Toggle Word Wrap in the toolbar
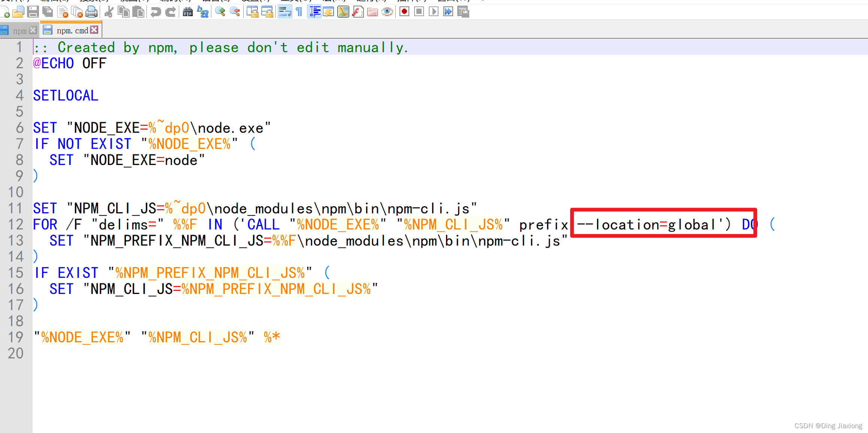The height and width of the screenshot is (433, 868). (x=285, y=12)
